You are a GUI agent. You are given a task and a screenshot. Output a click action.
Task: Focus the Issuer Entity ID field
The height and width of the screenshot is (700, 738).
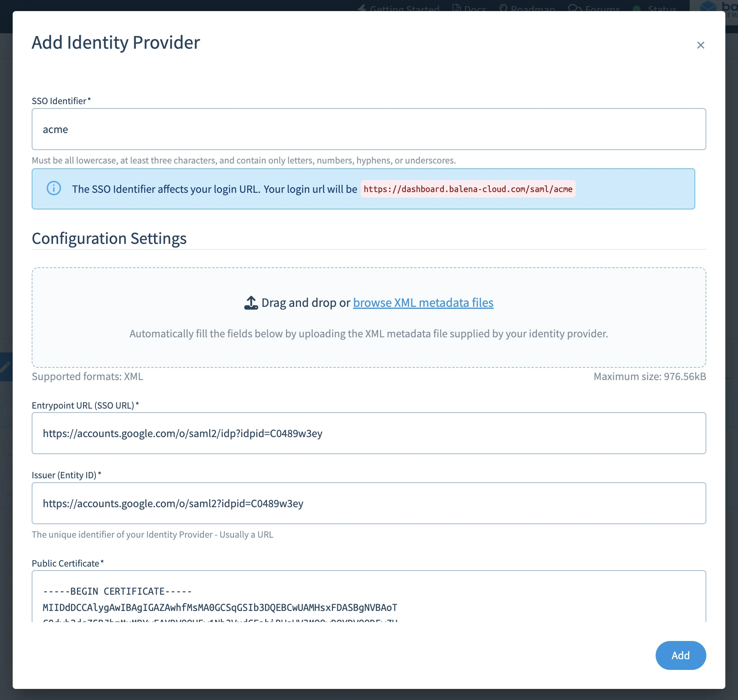(x=368, y=503)
